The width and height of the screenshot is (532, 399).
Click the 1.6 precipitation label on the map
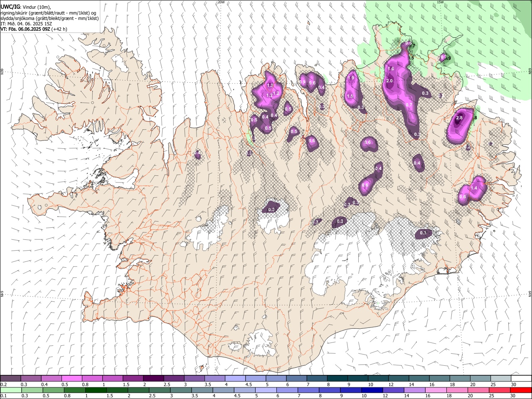click(391, 69)
